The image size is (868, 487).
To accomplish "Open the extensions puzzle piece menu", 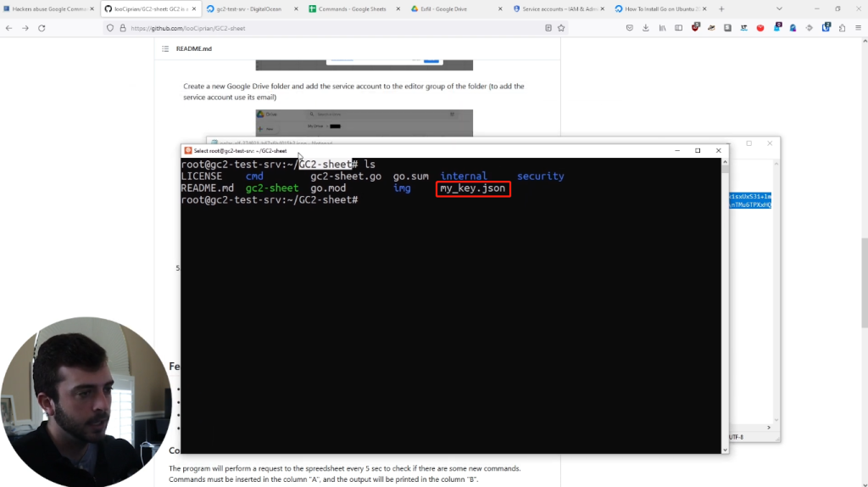I will pos(842,28).
